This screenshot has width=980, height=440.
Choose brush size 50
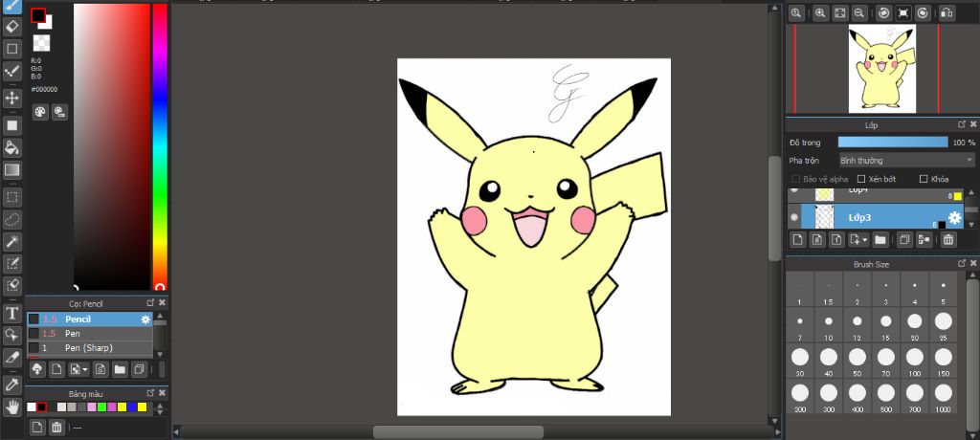click(x=857, y=362)
